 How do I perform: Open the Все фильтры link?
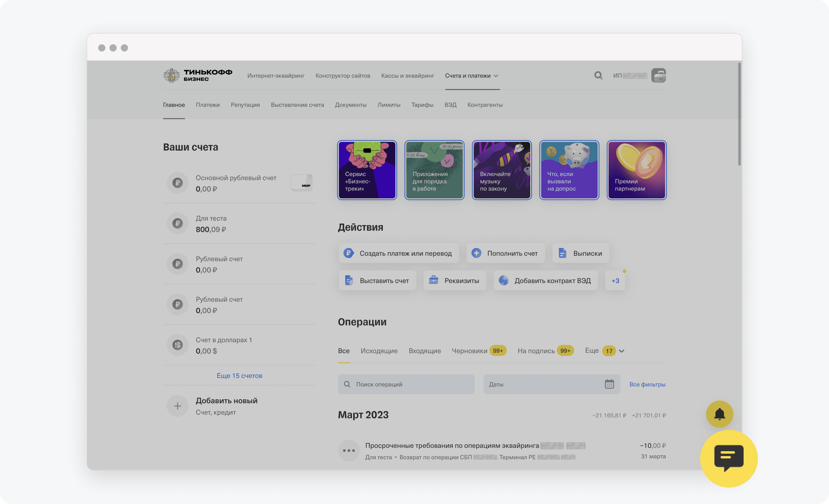[x=647, y=384]
